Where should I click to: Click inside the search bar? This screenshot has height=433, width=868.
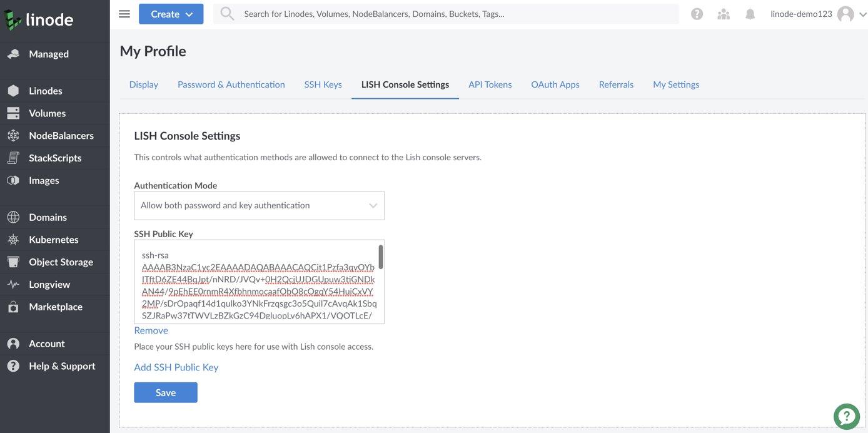pyautogui.click(x=438, y=13)
